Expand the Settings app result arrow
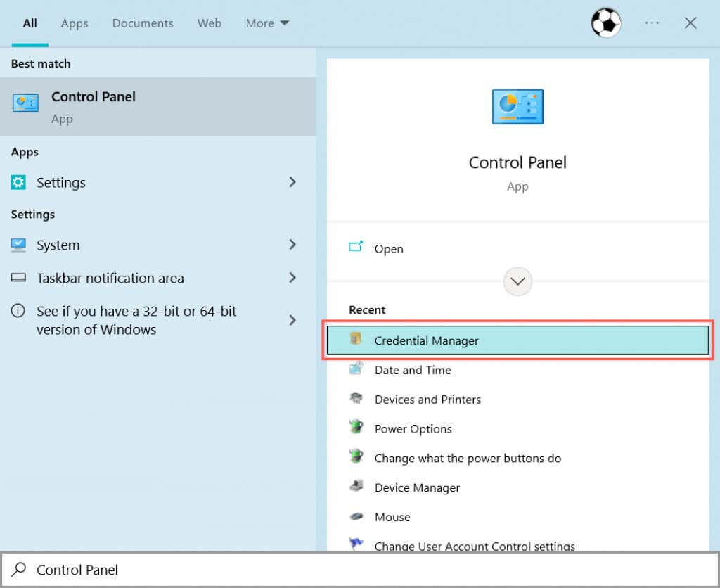The image size is (720, 588). tap(292, 182)
